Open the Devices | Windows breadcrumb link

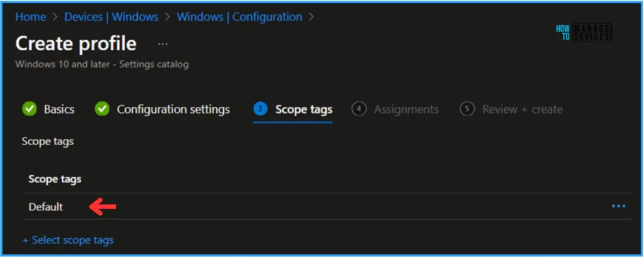111,17
